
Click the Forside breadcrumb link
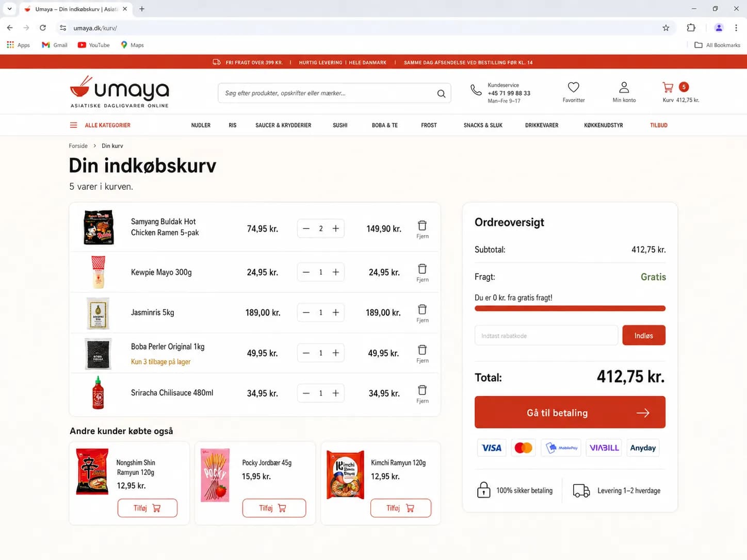click(78, 146)
